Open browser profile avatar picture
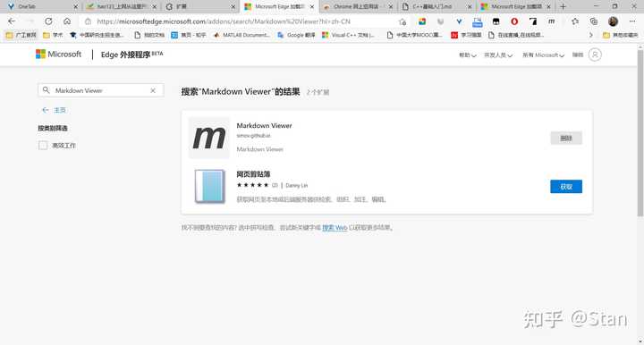644x345 pixels. (613, 21)
